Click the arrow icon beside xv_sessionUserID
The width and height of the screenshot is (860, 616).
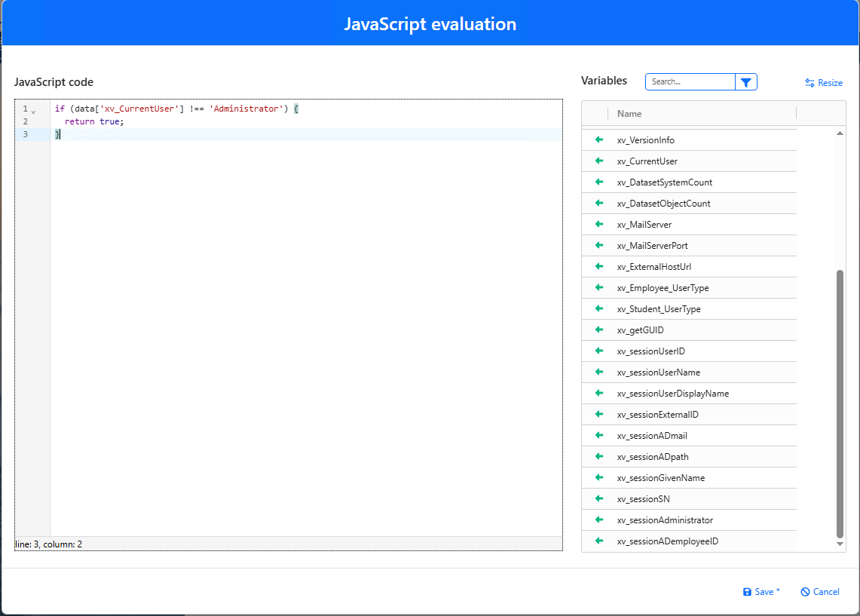pyautogui.click(x=599, y=351)
